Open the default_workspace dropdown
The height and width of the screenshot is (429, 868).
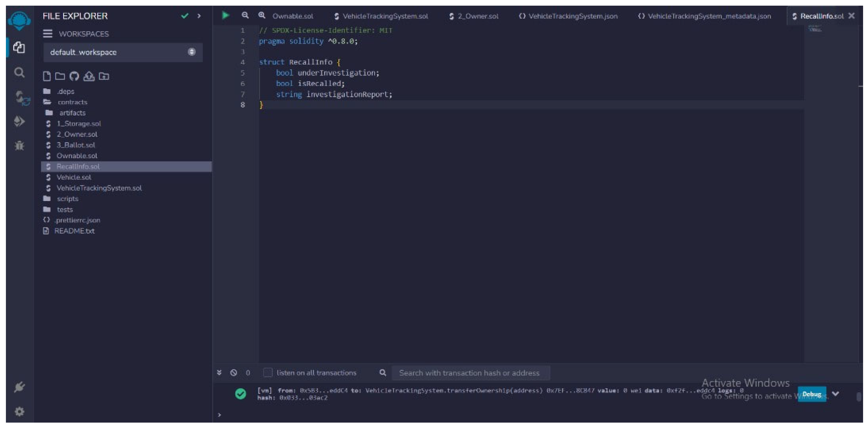123,52
